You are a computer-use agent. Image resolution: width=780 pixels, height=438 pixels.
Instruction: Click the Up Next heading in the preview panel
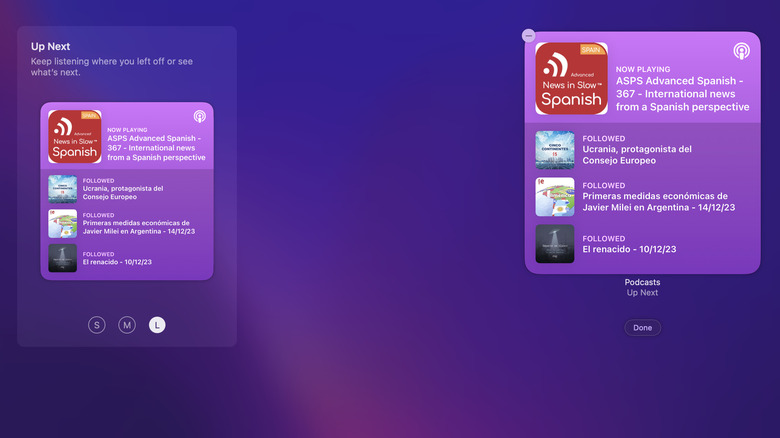(x=50, y=46)
